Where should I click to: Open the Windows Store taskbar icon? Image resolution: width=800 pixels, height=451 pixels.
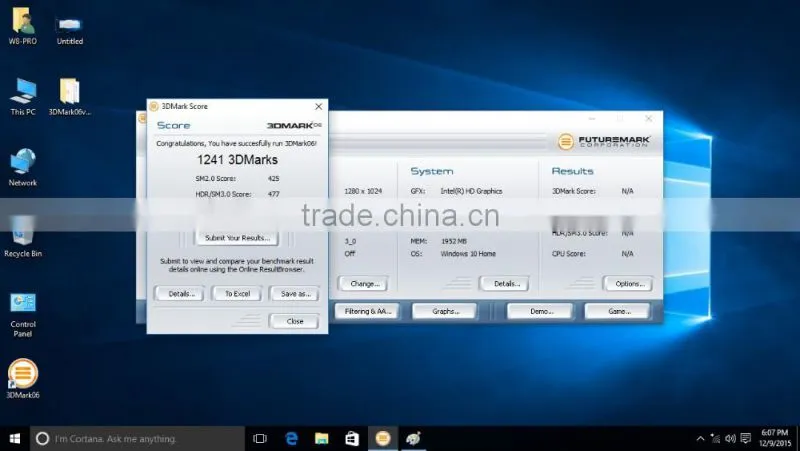(352, 439)
